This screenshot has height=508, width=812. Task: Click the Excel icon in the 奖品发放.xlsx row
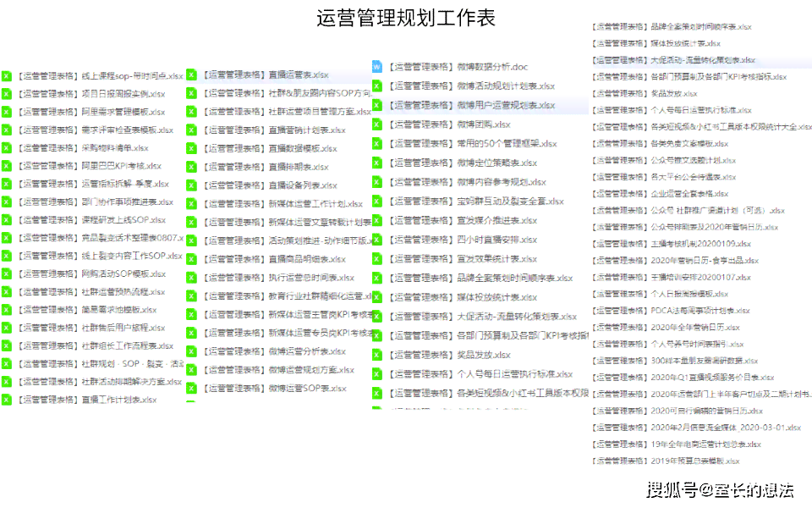click(377, 355)
